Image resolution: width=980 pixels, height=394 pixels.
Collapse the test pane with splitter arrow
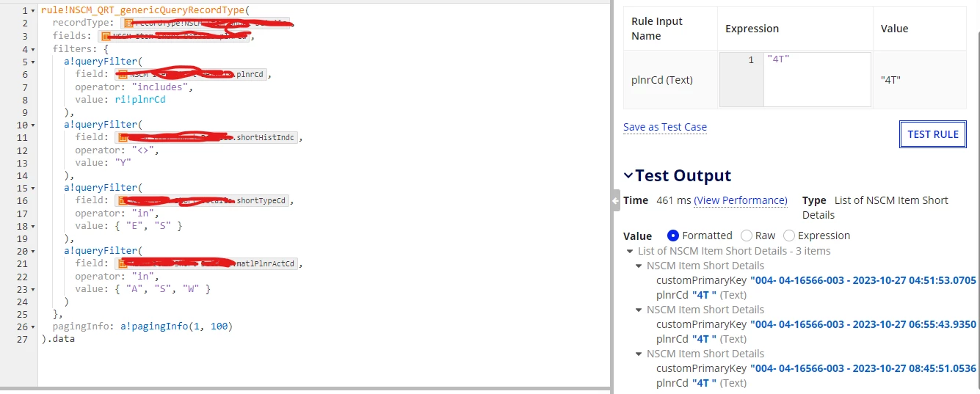pyautogui.click(x=616, y=201)
